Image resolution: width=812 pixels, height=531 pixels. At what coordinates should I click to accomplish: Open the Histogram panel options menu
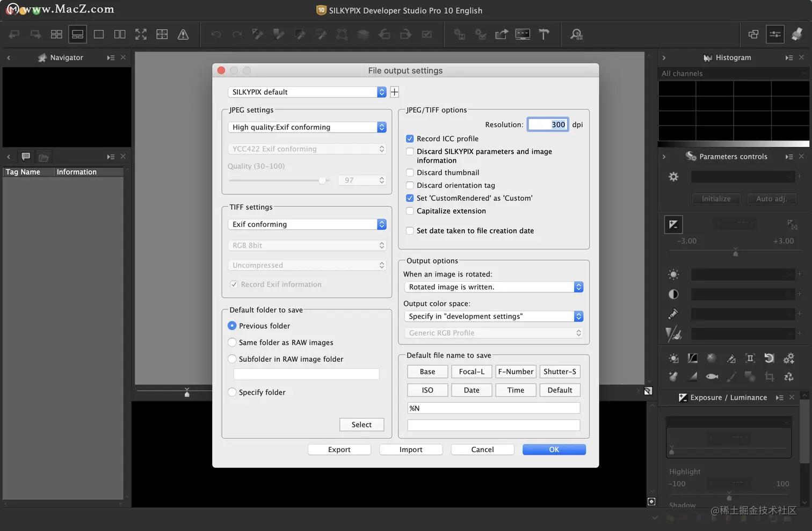click(789, 57)
